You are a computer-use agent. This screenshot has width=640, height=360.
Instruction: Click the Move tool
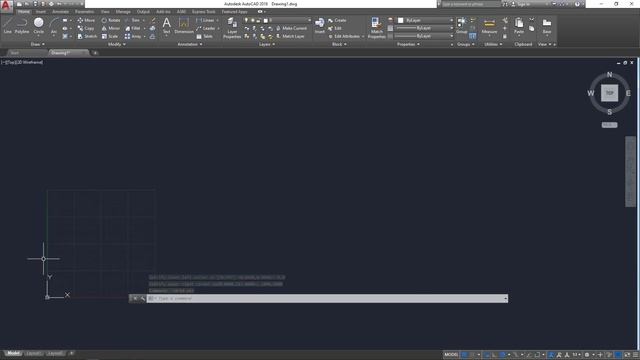(86, 20)
